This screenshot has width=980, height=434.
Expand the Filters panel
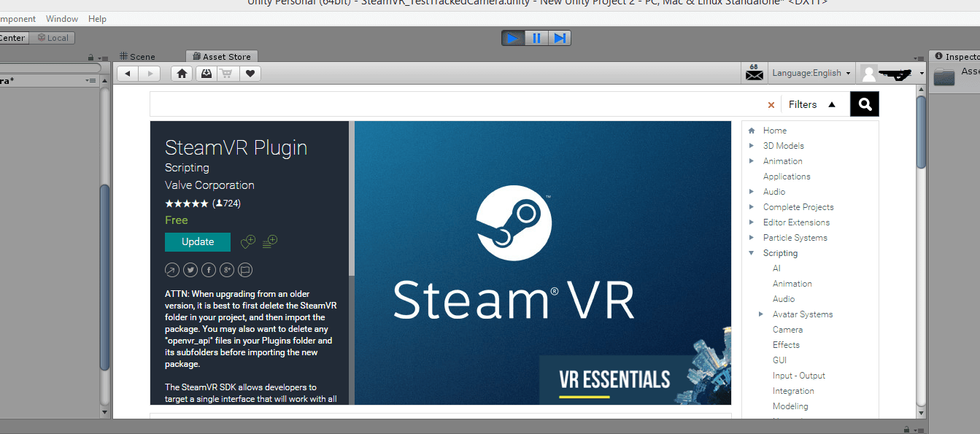[812, 104]
